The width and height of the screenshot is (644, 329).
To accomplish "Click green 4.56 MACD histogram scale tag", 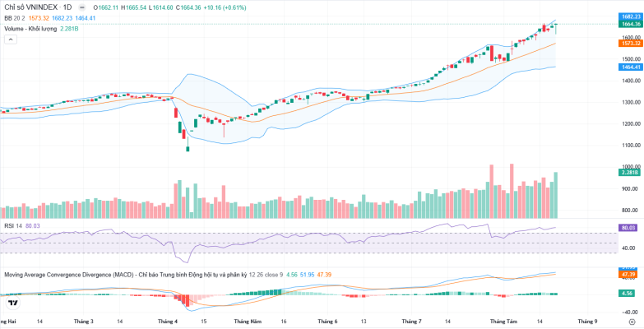I will [628, 294].
